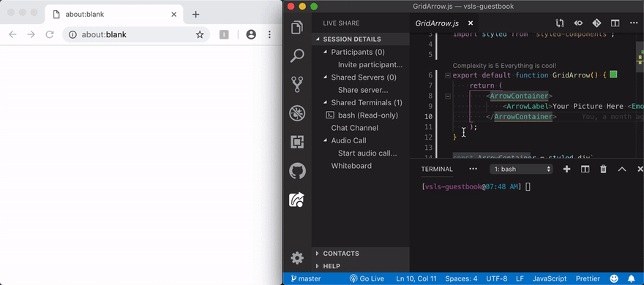
Task: Click the Chrome forward arrow
Action: pos(31,34)
